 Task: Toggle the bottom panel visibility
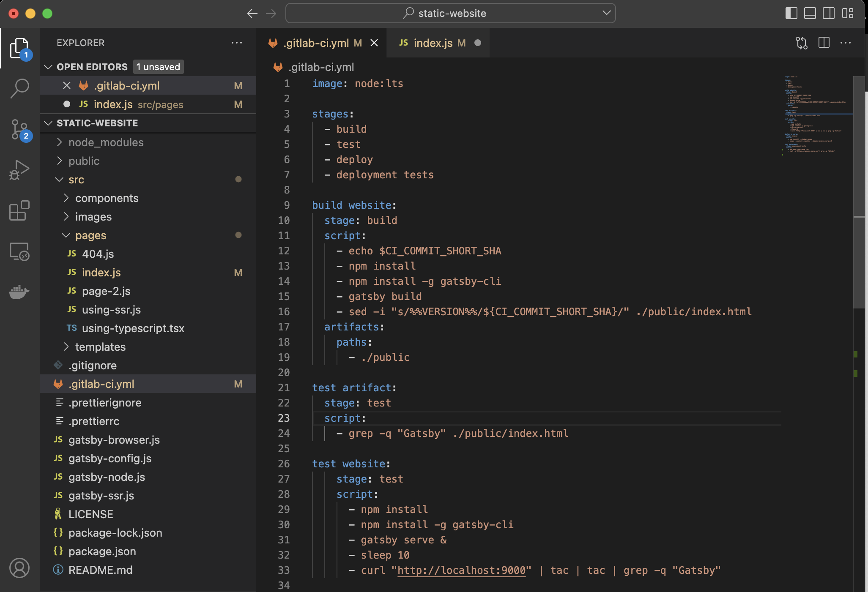click(810, 13)
